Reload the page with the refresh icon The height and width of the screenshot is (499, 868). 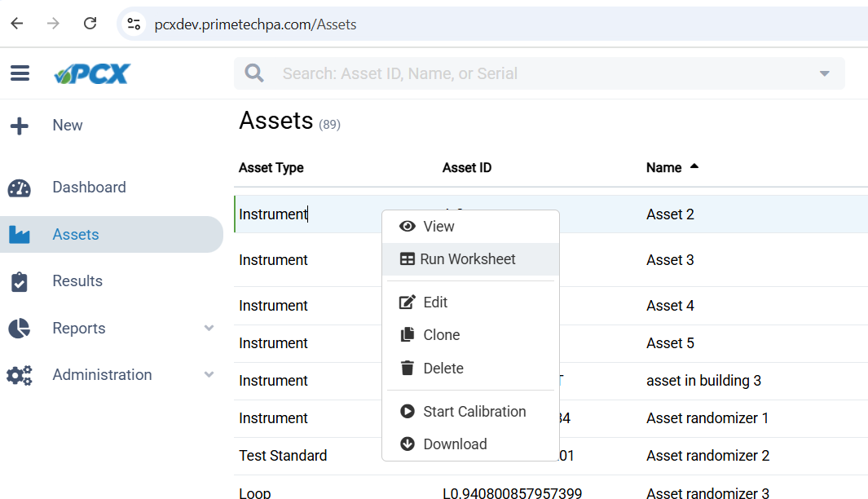coord(90,24)
